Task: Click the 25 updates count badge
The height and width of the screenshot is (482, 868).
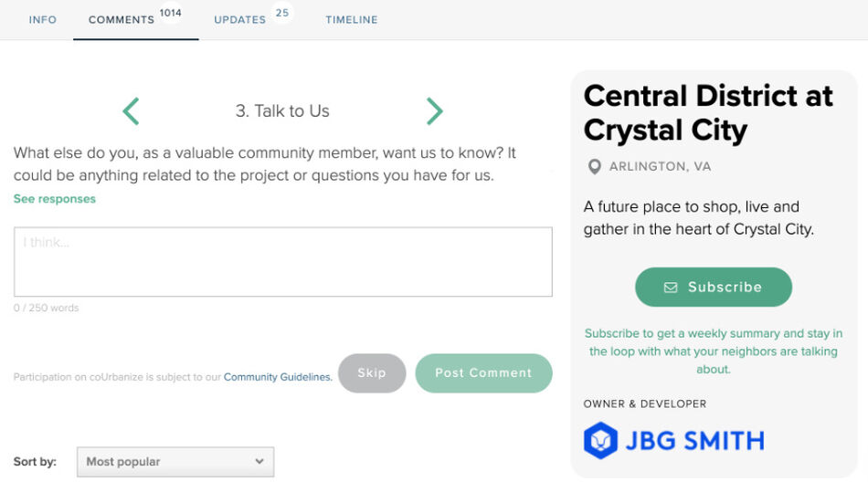Action: pyautogui.click(x=282, y=13)
